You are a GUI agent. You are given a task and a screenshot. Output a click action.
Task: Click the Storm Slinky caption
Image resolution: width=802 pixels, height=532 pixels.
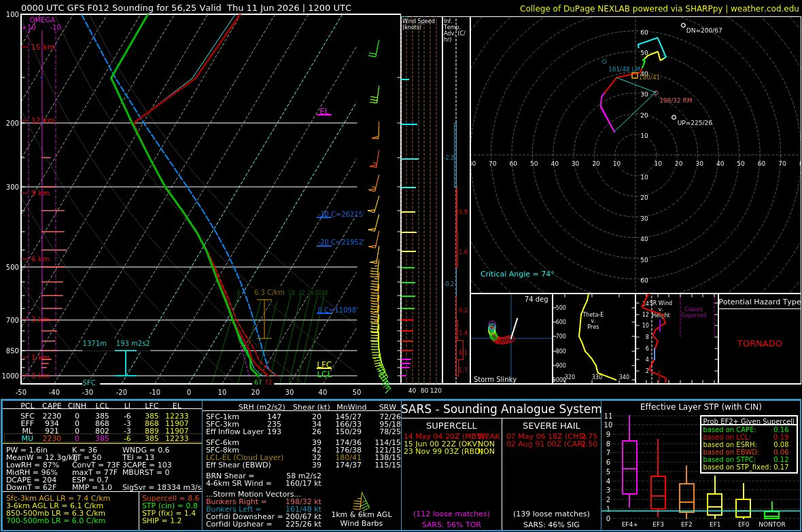495,379
